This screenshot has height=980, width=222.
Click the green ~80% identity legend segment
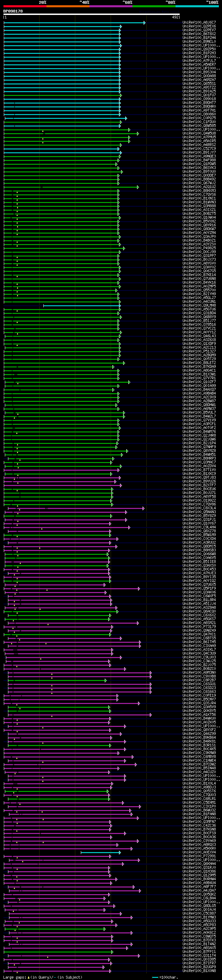pos(154,7)
